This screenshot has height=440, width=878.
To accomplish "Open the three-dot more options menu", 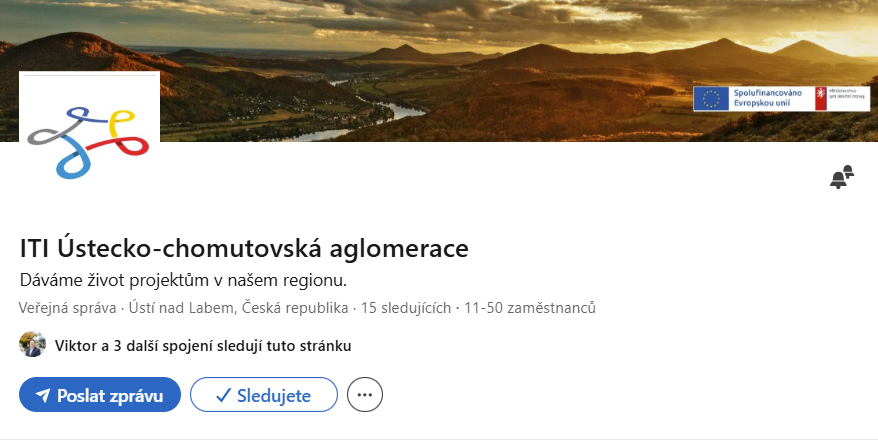I will tap(365, 395).
